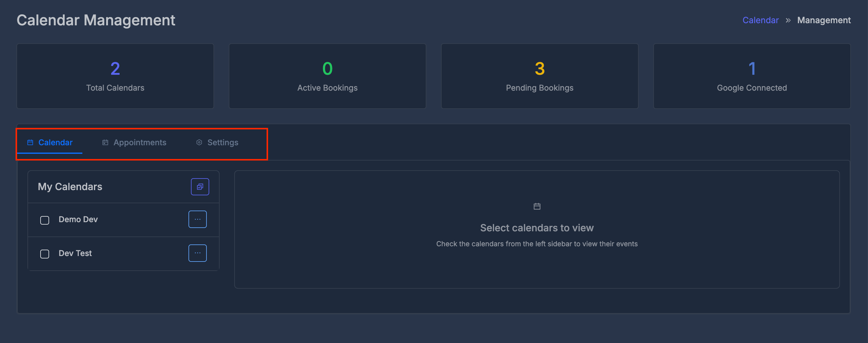Click the Management breadcrumb text
The image size is (868, 343).
click(x=824, y=20)
